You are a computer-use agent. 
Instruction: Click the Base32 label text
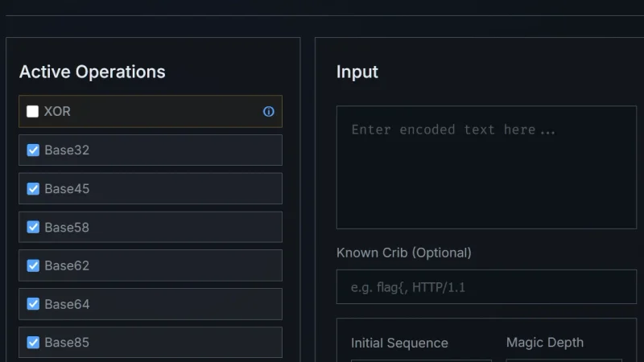click(x=67, y=150)
